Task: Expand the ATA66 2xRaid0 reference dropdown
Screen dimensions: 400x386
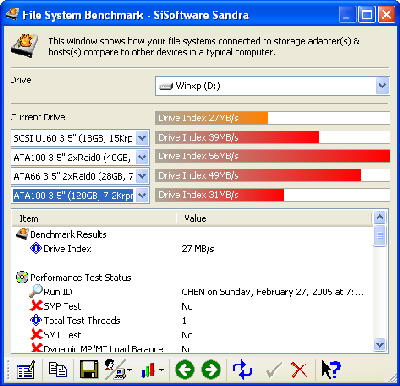Action: point(142,176)
